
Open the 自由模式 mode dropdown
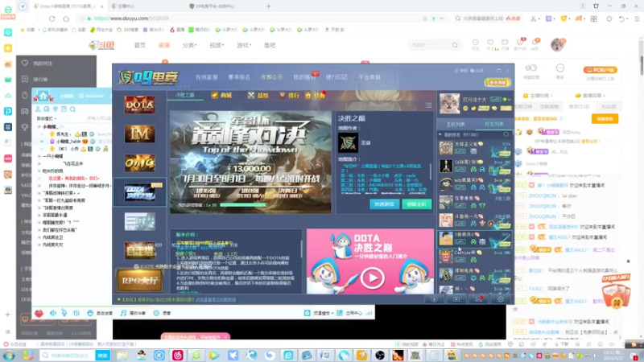coord(47,118)
